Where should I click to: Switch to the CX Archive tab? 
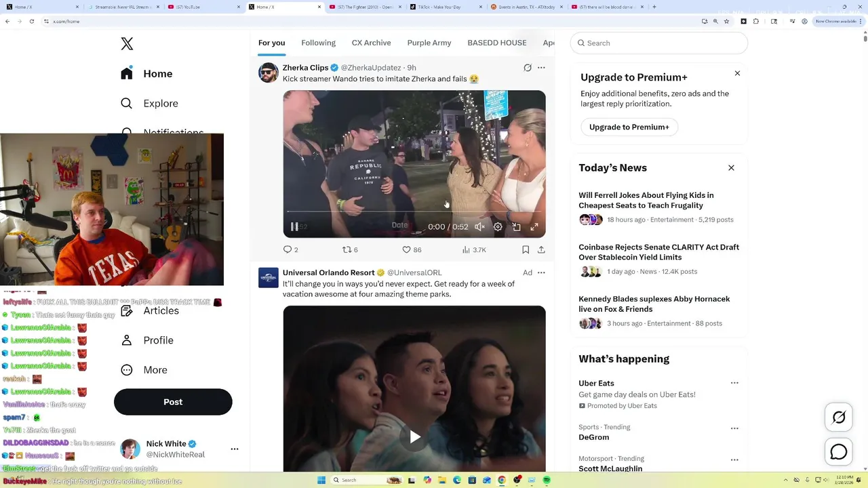point(372,43)
